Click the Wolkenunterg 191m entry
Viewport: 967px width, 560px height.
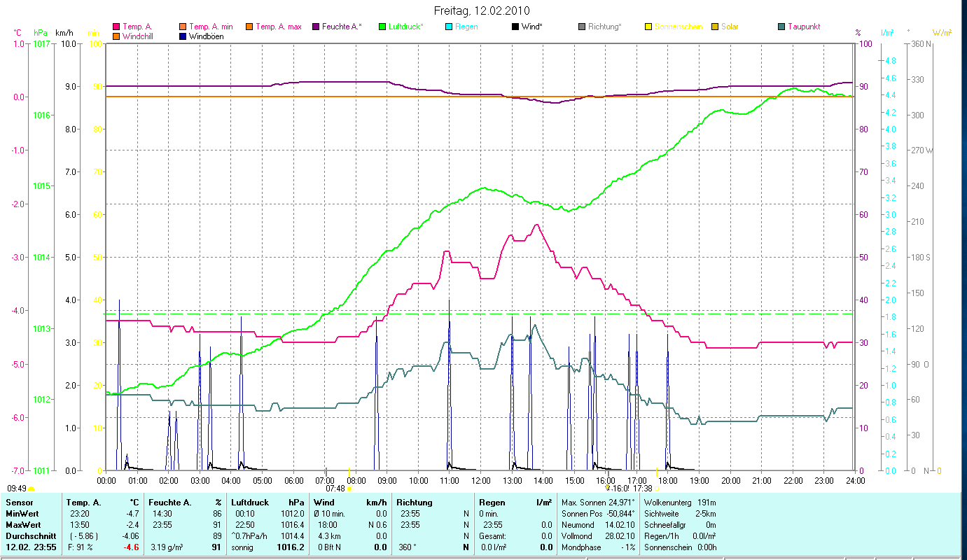680,503
